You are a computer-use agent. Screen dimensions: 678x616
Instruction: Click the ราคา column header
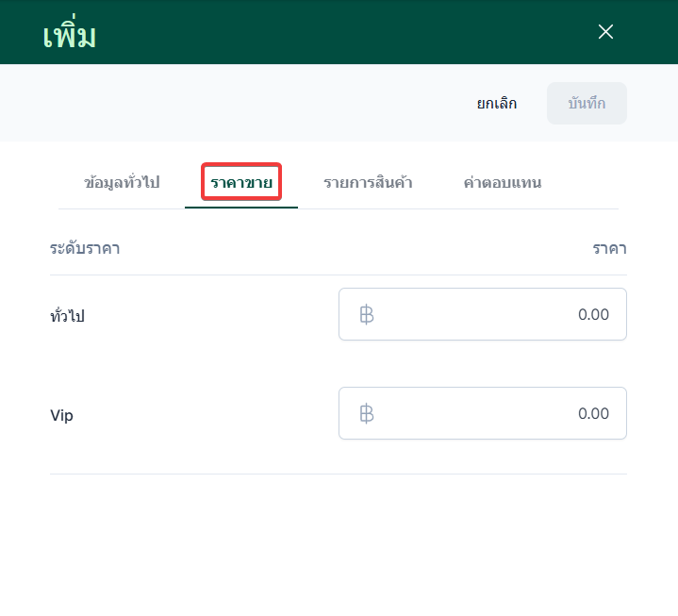click(609, 249)
